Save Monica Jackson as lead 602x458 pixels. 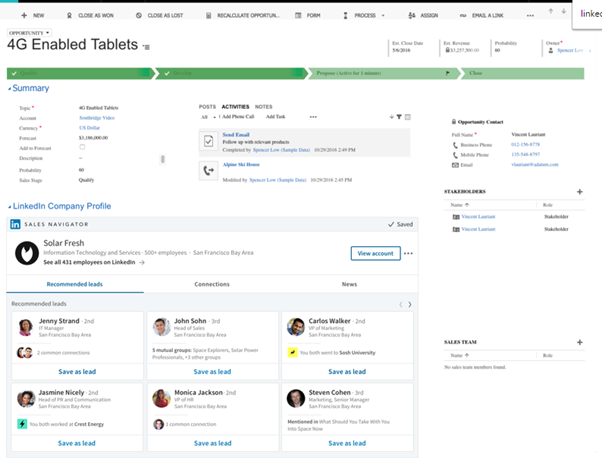213,443
